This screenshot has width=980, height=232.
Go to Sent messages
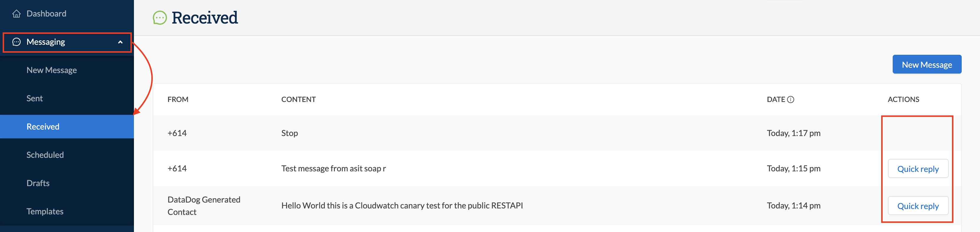[35, 98]
